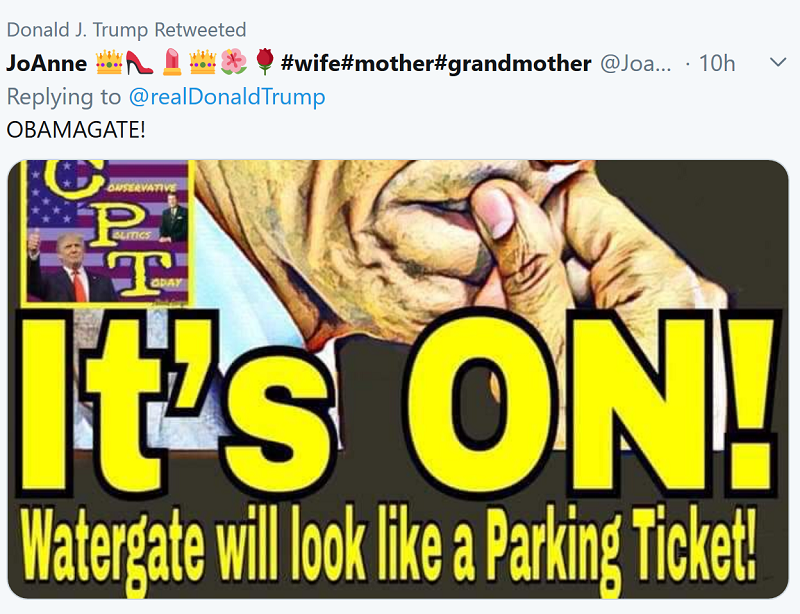Click the second crown emoji before flower
Viewport: 800px width, 614px height.
click(x=203, y=63)
